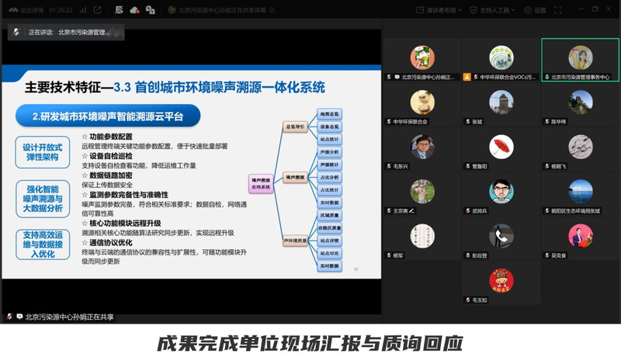Click the 声环境质量 node in the diagram
621x364 pixels.
pos(295,241)
